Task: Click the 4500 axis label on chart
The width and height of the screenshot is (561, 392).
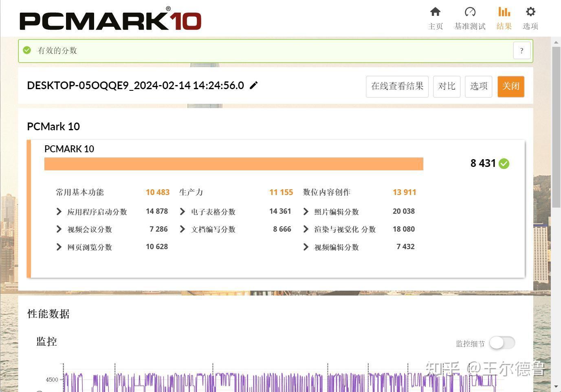Action: click(52, 380)
